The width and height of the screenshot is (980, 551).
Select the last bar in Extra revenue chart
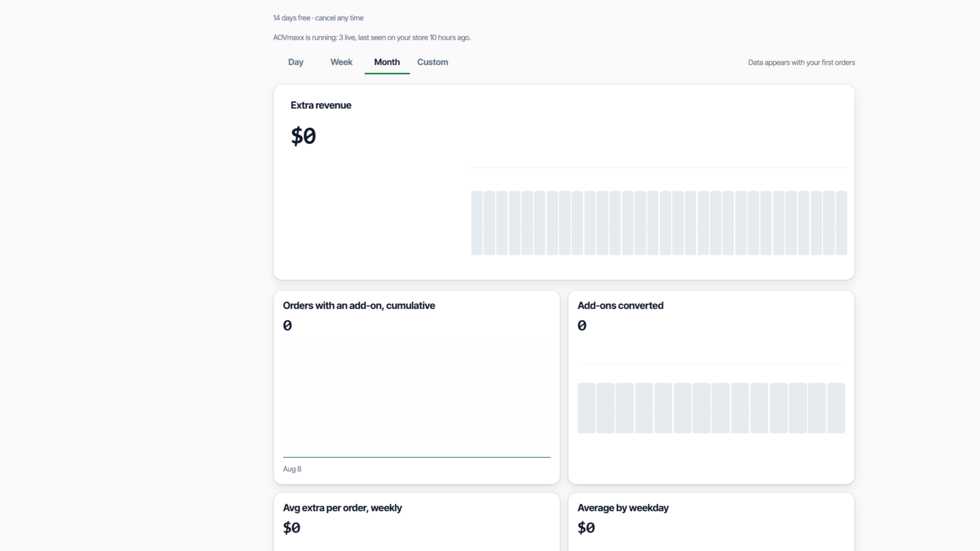[x=842, y=223]
